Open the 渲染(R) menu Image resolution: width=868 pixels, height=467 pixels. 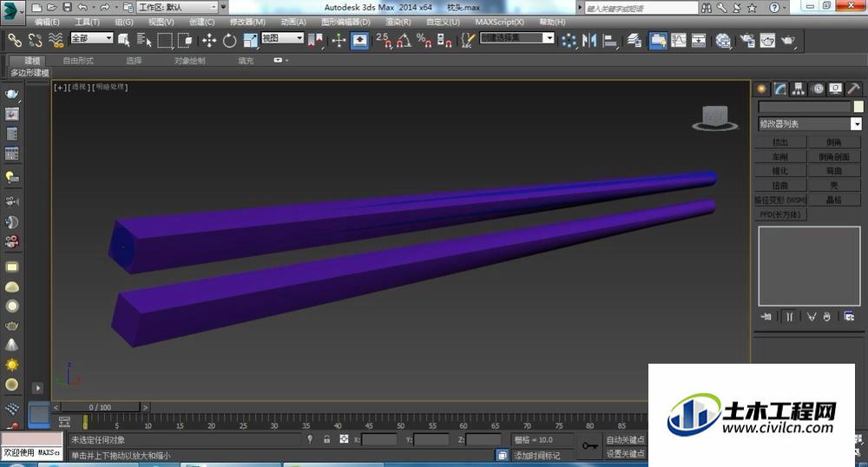[398, 22]
